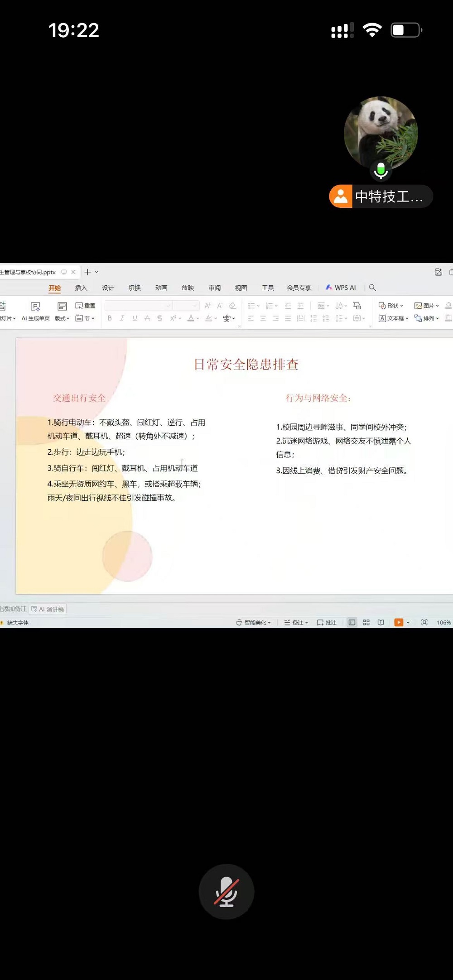Expand the new tab dropdown arrow
The image size is (453, 980).
[96, 272]
